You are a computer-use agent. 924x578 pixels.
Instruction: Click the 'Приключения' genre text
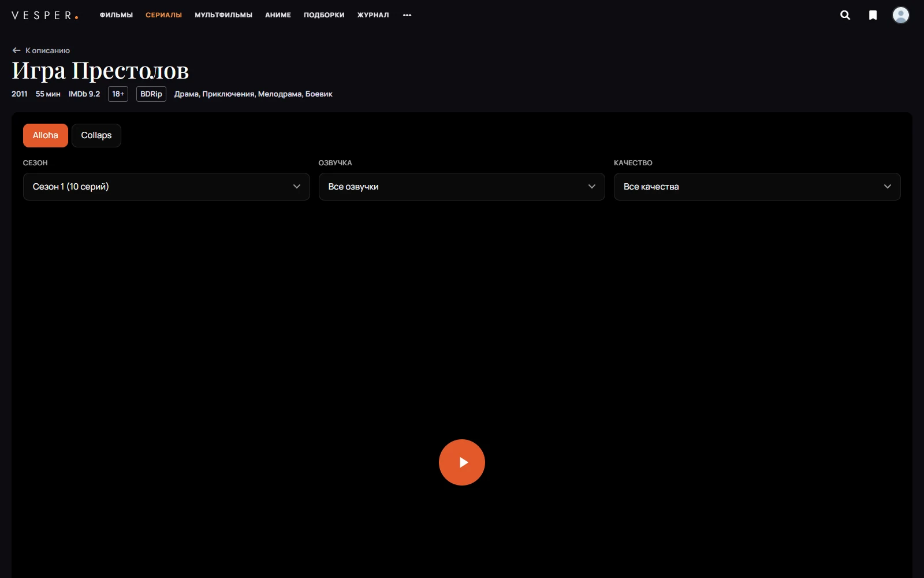point(228,94)
